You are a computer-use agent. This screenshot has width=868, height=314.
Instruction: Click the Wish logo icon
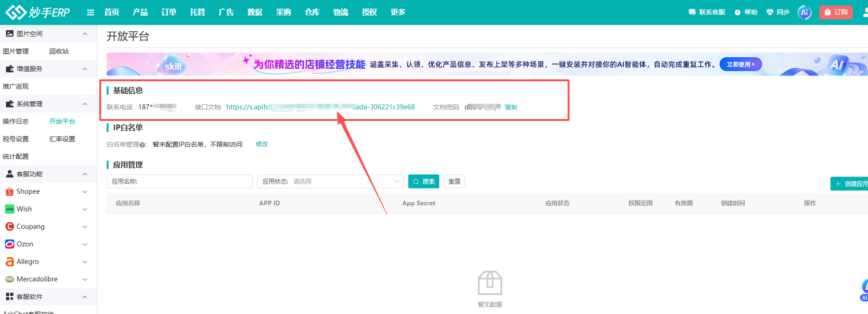[10, 209]
